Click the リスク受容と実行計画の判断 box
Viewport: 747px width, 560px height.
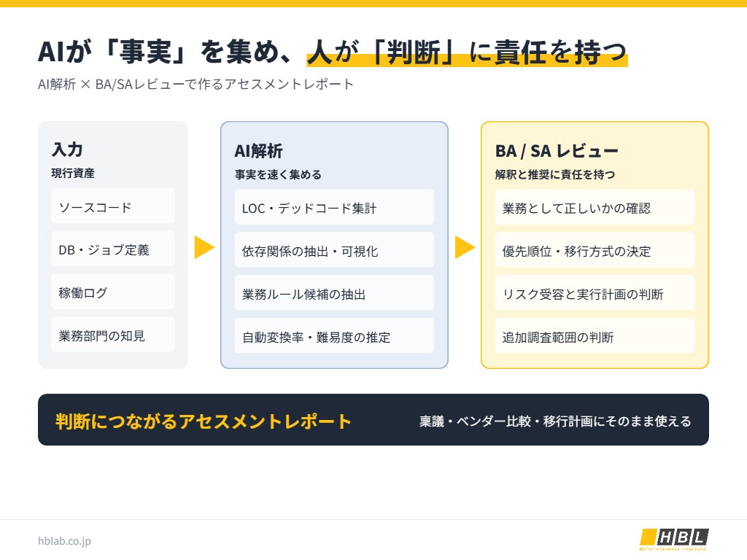tap(595, 293)
